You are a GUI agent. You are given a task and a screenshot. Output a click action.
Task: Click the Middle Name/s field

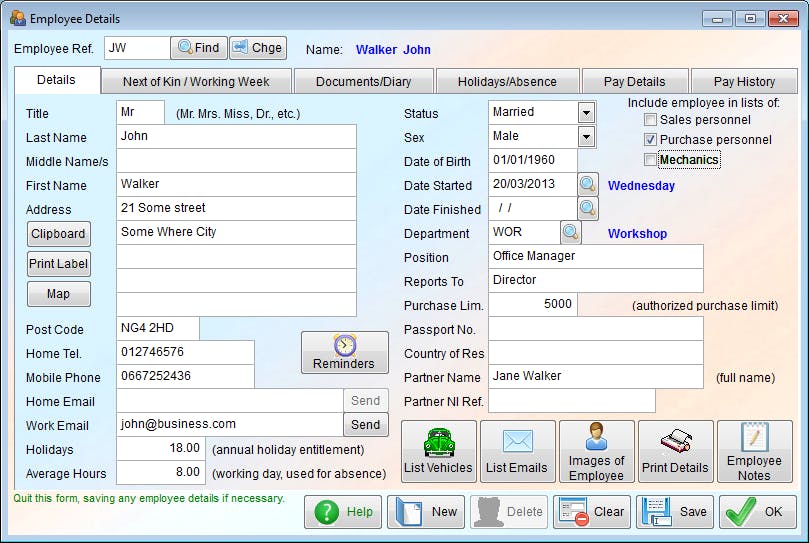236,161
